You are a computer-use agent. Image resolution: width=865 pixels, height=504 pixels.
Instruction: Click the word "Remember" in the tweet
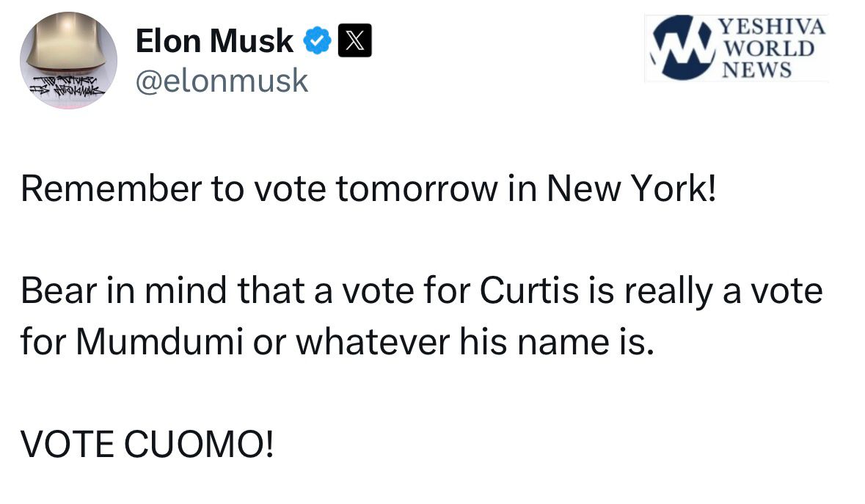110,190
